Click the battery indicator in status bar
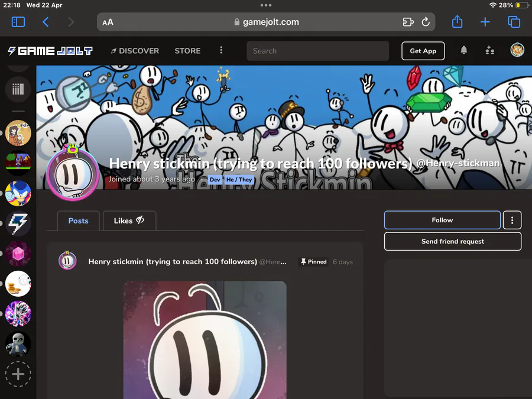The width and height of the screenshot is (532, 399). (x=521, y=5)
